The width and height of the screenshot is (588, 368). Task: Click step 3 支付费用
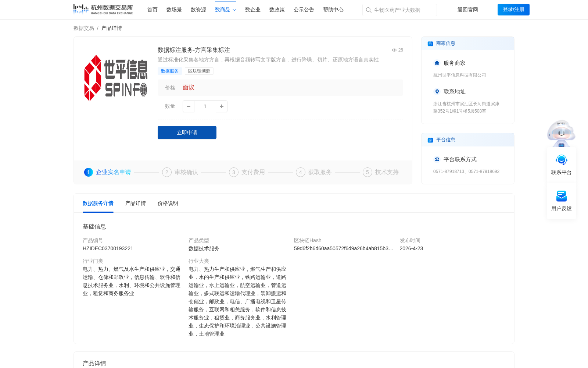point(247,172)
